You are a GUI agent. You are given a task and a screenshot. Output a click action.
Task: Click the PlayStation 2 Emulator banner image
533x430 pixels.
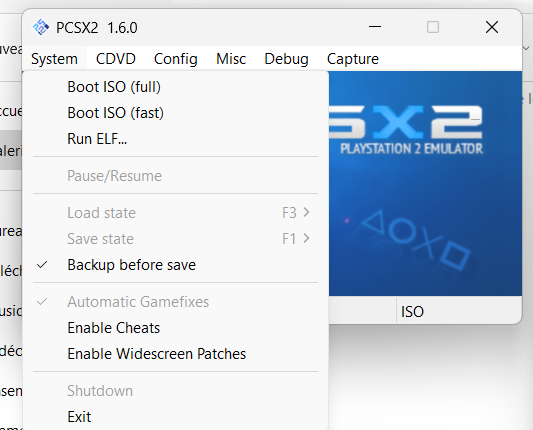(425, 184)
